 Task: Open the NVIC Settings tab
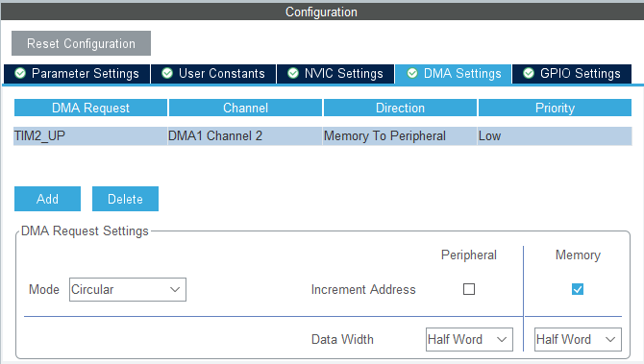pos(335,74)
